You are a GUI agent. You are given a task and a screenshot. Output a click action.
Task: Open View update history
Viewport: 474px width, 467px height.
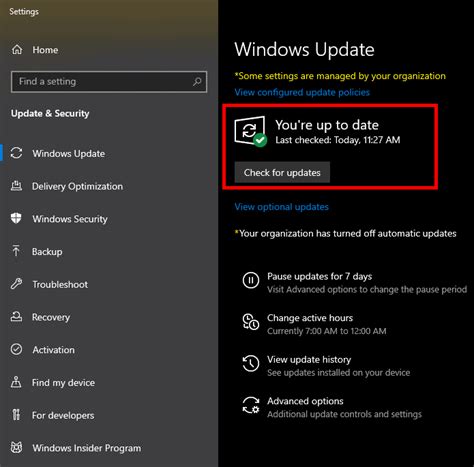(309, 360)
